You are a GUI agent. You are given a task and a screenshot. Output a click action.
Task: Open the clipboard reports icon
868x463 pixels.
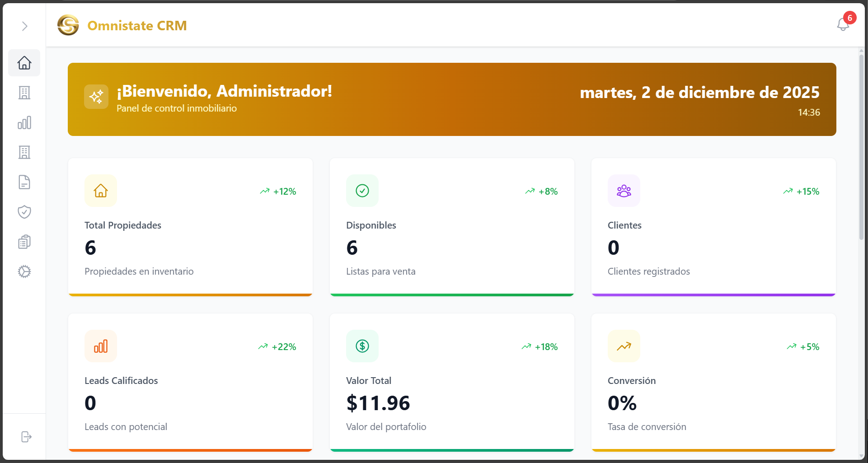point(24,242)
